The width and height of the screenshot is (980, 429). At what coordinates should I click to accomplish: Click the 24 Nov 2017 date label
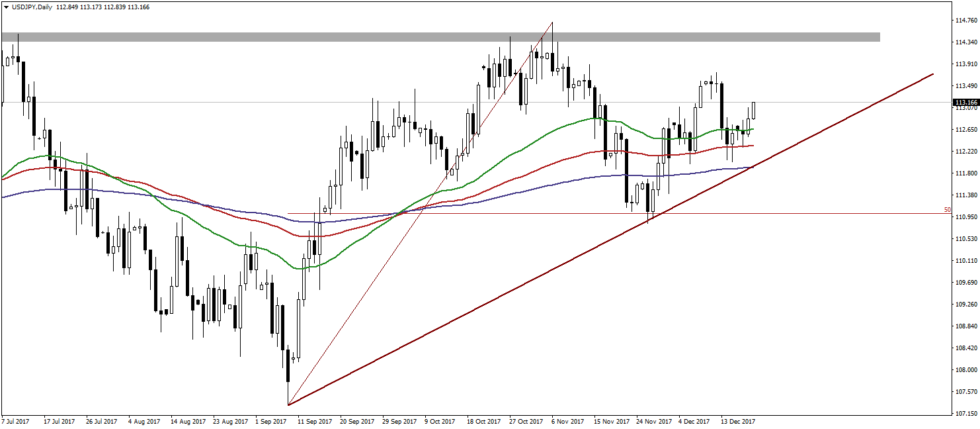tap(653, 422)
